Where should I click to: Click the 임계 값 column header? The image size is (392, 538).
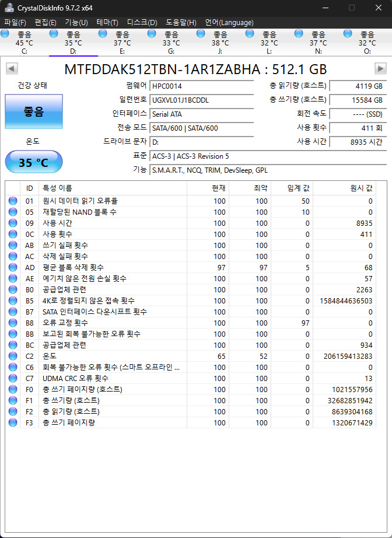pyautogui.click(x=292, y=188)
